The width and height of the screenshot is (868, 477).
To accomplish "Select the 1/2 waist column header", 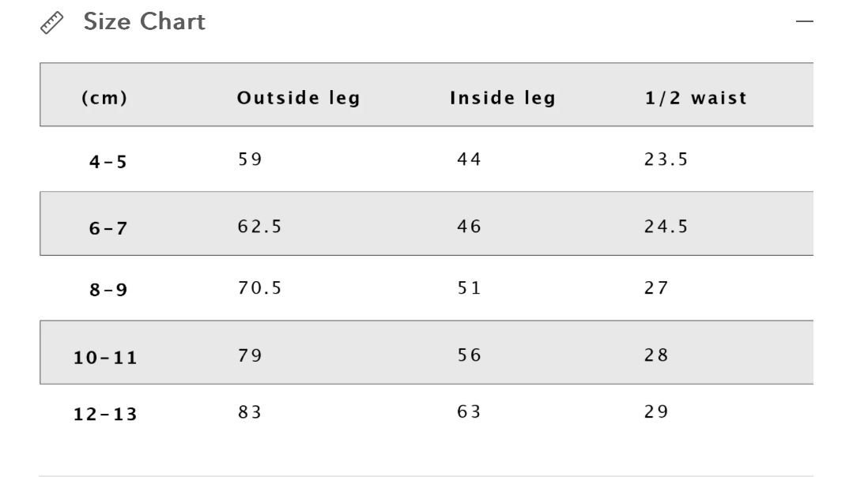I will [696, 99].
